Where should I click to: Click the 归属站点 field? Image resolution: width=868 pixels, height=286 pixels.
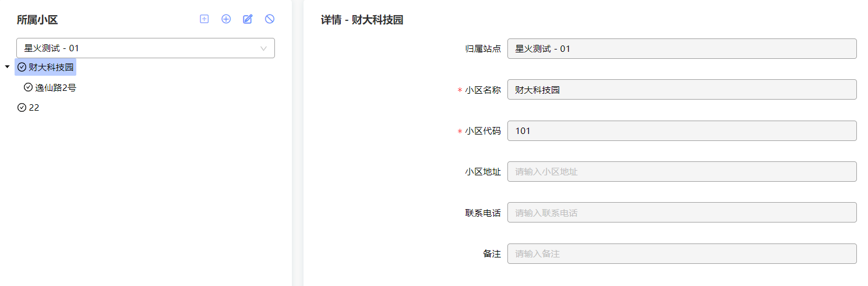pyautogui.click(x=682, y=49)
